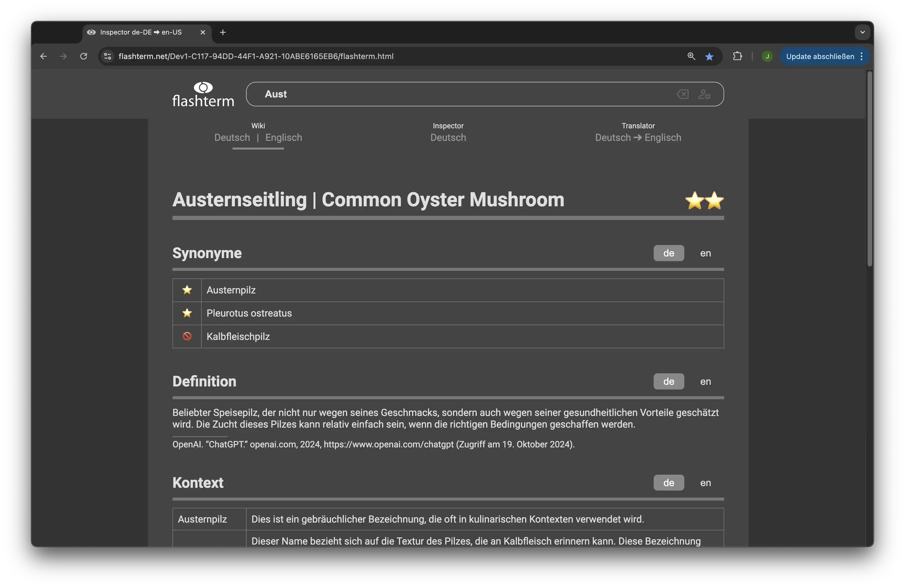Open the Translator Deutsch to Englisch tab
905x588 pixels.
(x=638, y=132)
